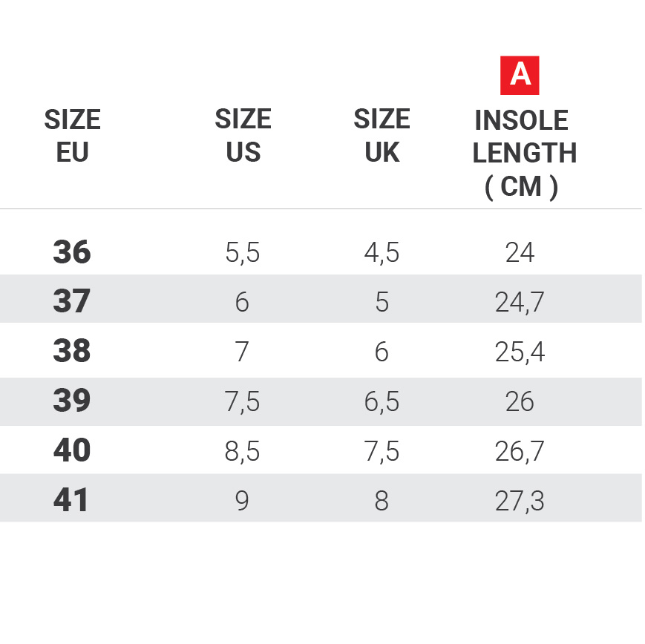Click UK size 8 cell
645x644 pixels.
[x=382, y=501]
